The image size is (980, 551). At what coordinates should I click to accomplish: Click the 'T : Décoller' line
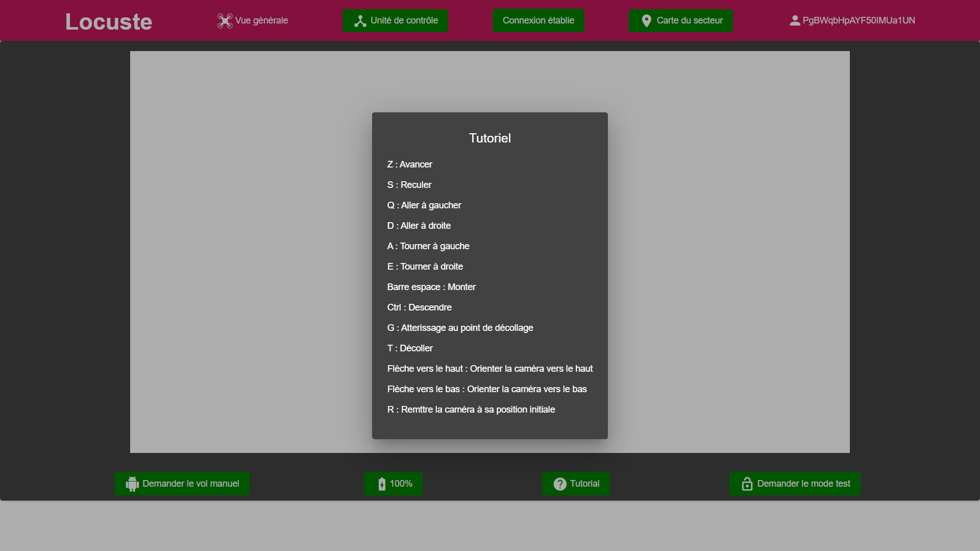click(410, 348)
